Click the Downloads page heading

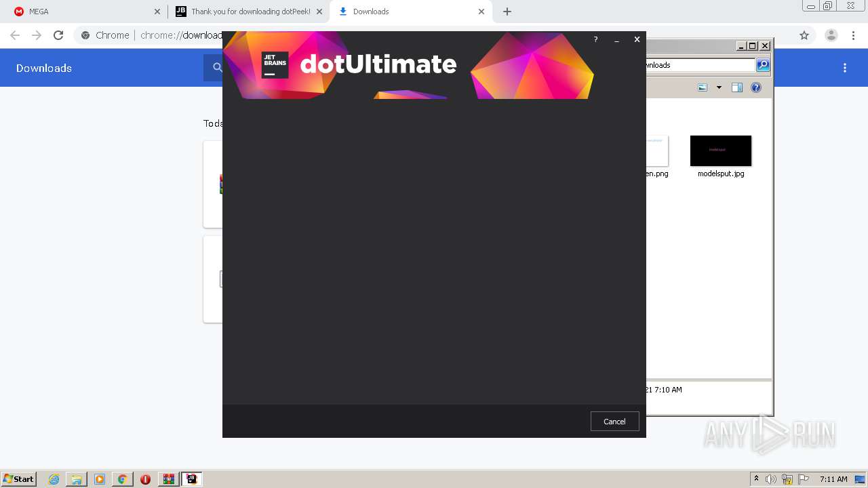[x=44, y=68]
